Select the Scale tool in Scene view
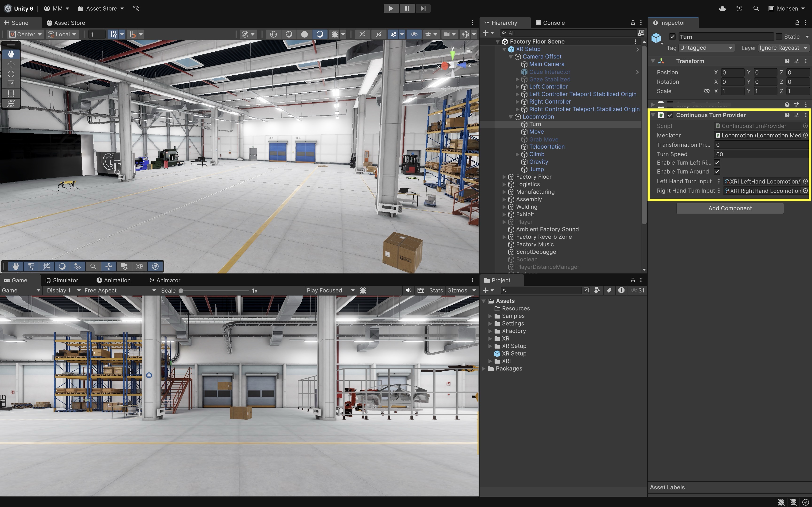Image resolution: width=812 pixels, height=507 pixels. [11, 84]
